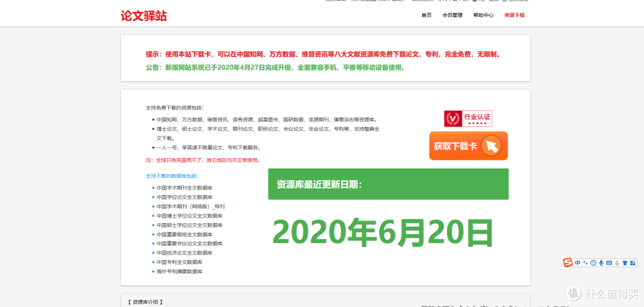The height and width of the screenshot is (307, 644).
Task: Open Sogou account login icon
Action: click(x=617, y=263)
